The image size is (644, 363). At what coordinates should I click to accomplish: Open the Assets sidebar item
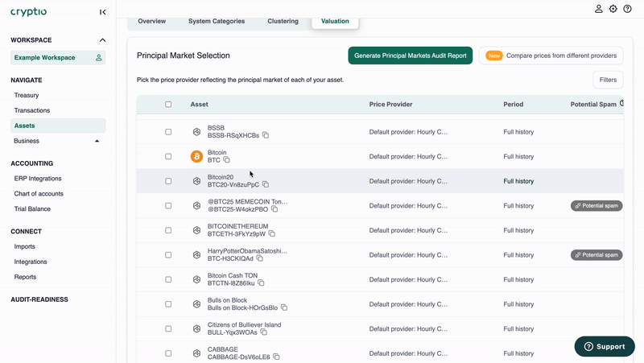point(58,126)
